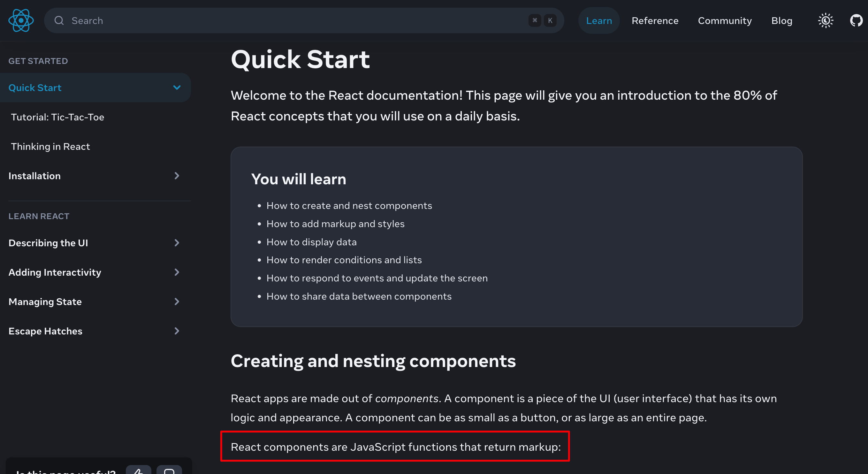Screen dimensions: 868x474
Task: Click 'How to share data between components'
Action: click(x=359, y=296)
